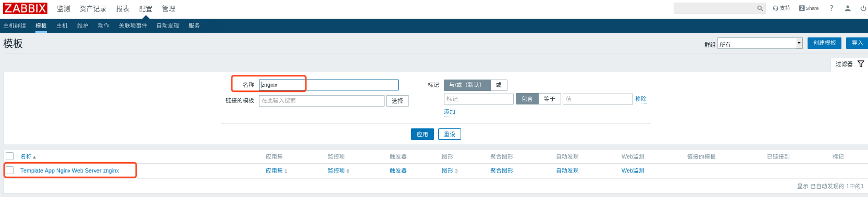Go to 自动发现 submenu

point(168,25)
